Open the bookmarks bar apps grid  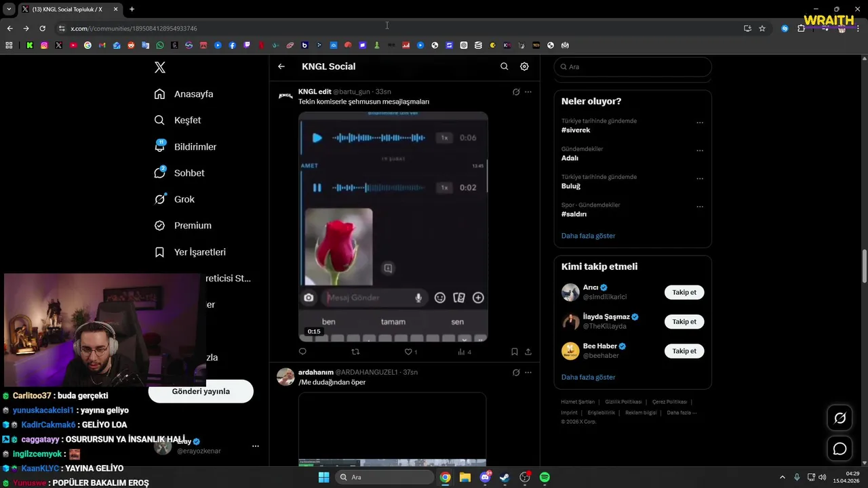tap(9, 45)
